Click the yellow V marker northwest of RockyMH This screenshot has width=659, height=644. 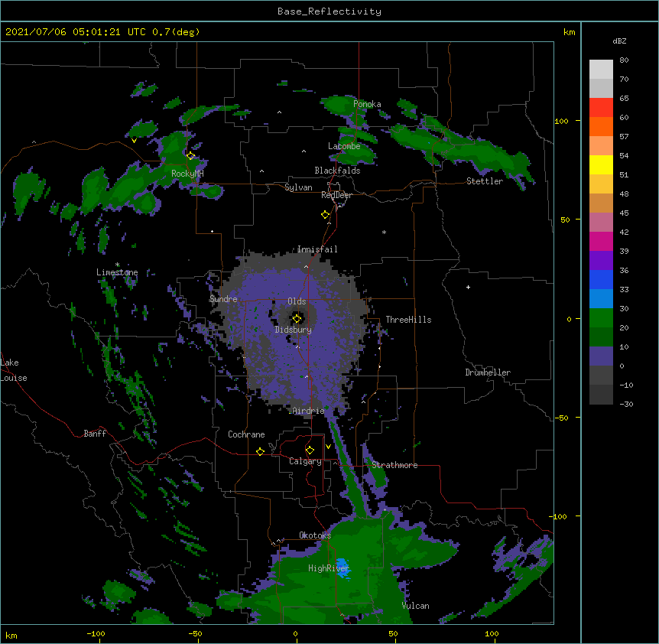[134, 141]
